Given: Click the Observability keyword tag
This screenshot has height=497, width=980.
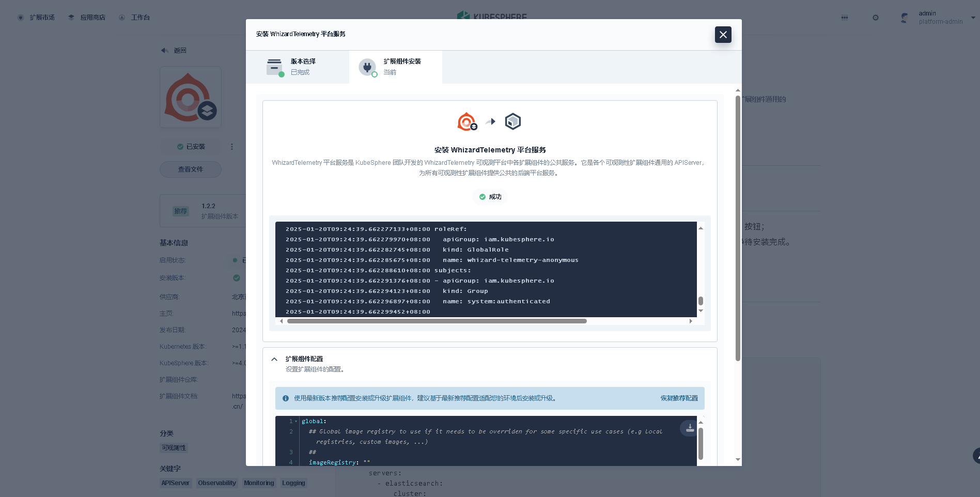Looking at the screenshot, I should coord(217,483).
